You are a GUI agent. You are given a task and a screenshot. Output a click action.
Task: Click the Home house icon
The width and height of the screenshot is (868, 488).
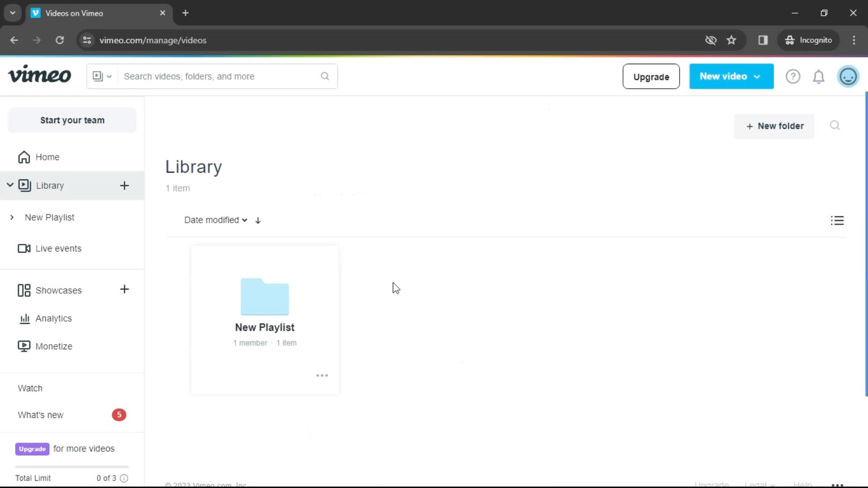pyautogui.click(x=24, y=157)
